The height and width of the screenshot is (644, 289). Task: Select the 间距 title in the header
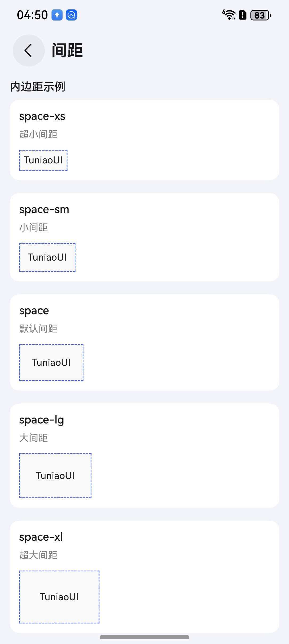(67, 50)
